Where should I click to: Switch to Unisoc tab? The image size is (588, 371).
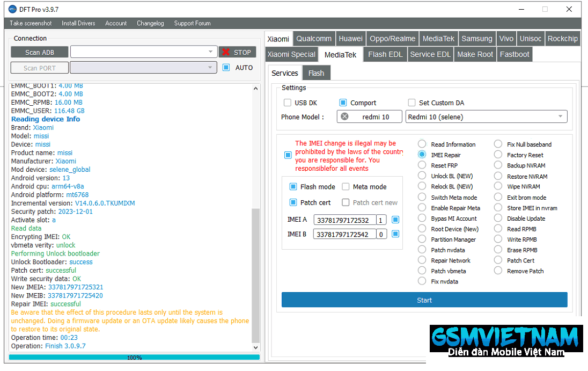[x=530, y=39]
